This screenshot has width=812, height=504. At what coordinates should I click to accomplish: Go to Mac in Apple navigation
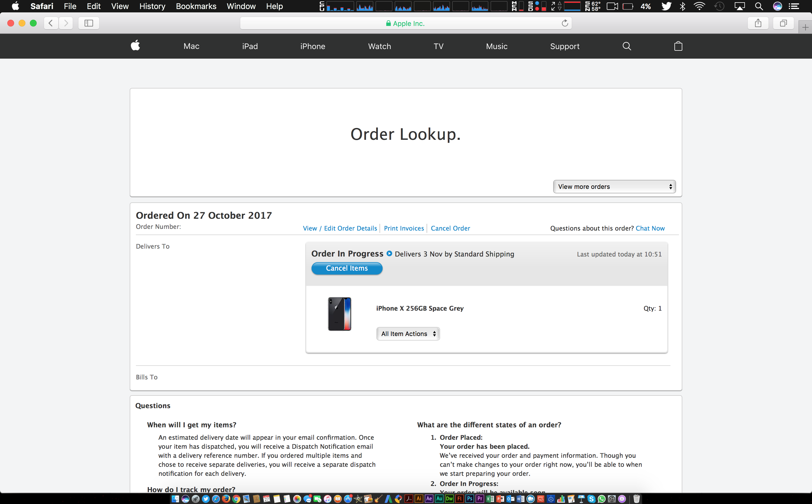pyautogui.click(x=191, y=46)
